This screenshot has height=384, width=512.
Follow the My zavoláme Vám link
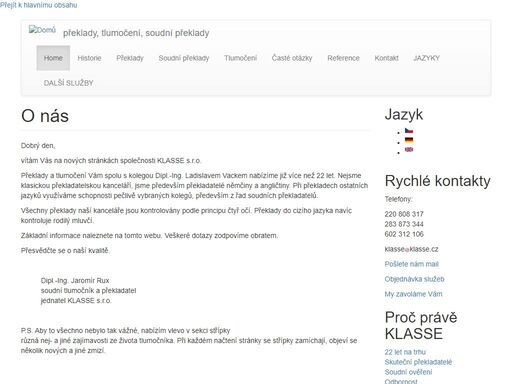click(x=413, y=294)
